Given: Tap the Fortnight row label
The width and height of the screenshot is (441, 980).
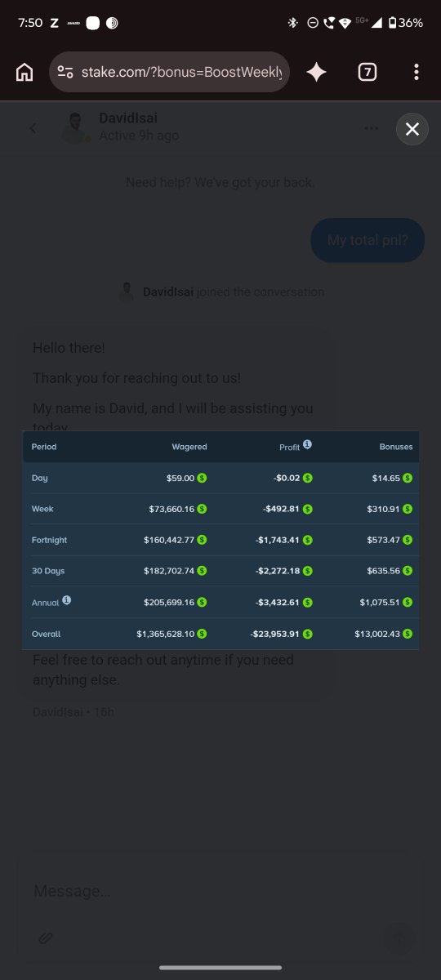Looking at the screenshot, I should tap(49, 540).
